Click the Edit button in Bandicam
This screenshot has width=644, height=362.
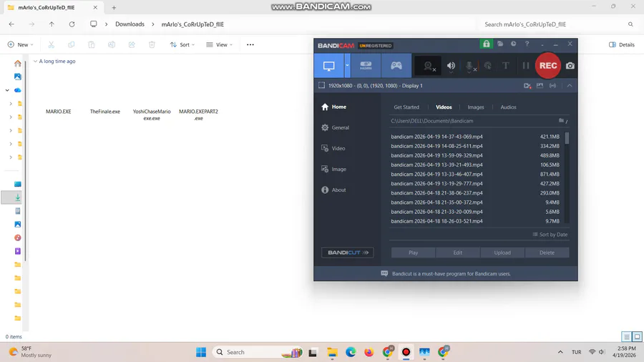point(457,253)
